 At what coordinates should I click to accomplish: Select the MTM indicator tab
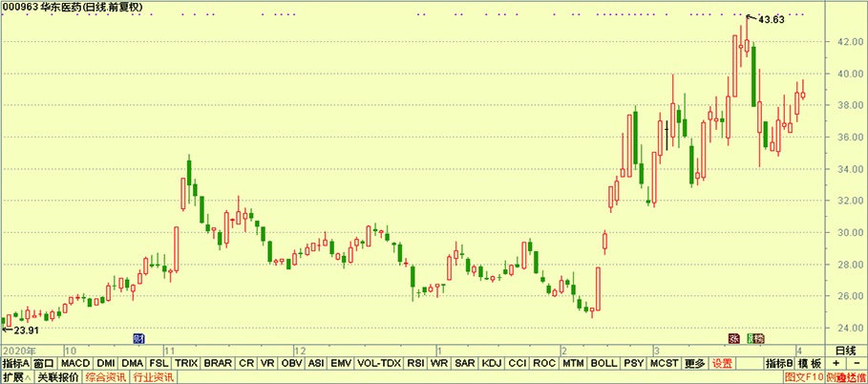click(x=573, y=364)
